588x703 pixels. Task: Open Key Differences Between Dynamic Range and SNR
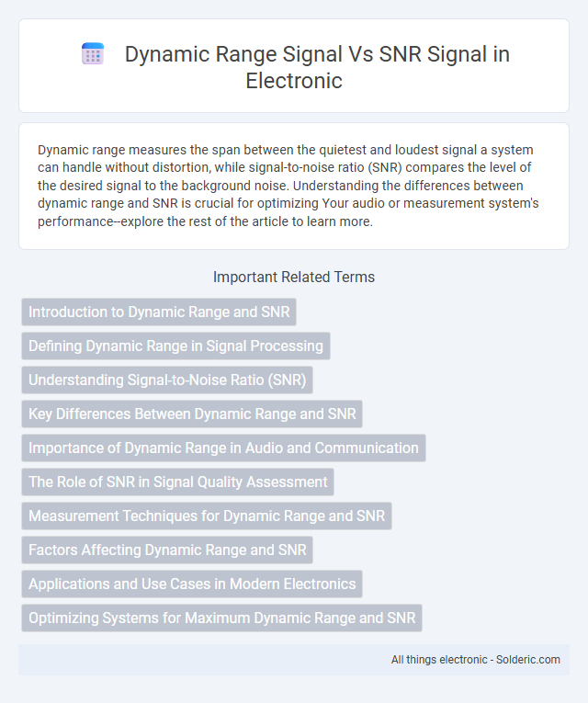point(192,414)
